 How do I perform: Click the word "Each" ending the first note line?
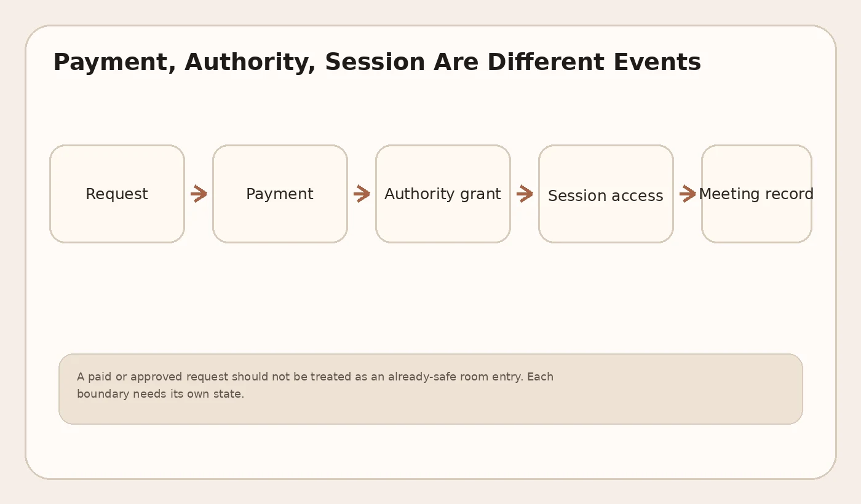tap(541, 377)
